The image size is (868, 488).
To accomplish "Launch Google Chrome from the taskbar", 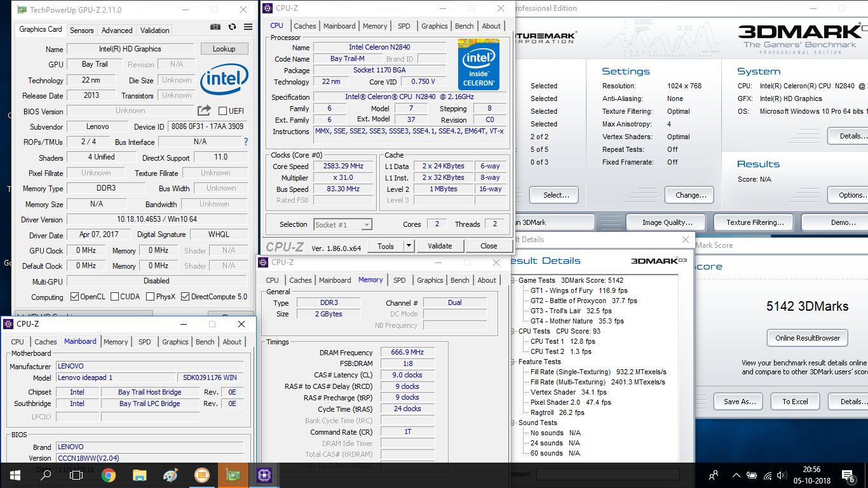I will pos(108,475).
